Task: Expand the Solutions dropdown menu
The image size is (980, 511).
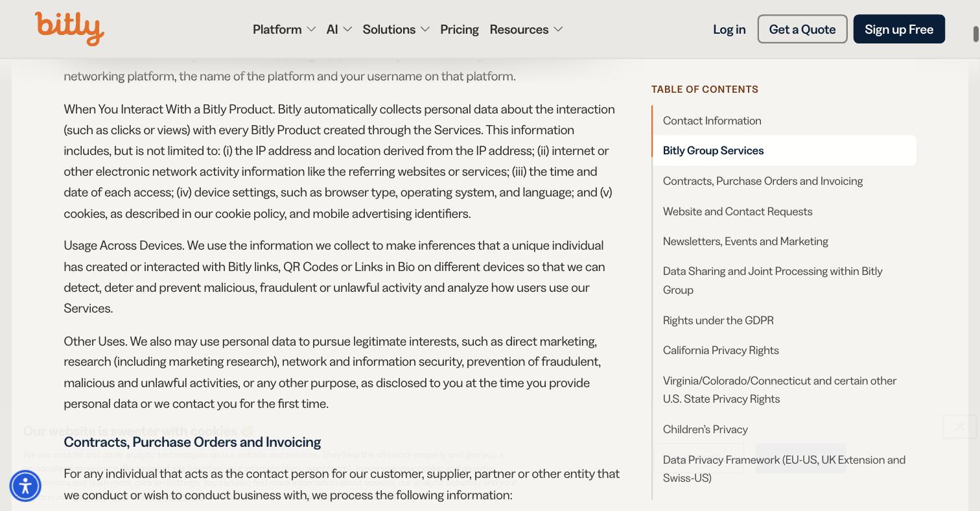Action: 396,29
